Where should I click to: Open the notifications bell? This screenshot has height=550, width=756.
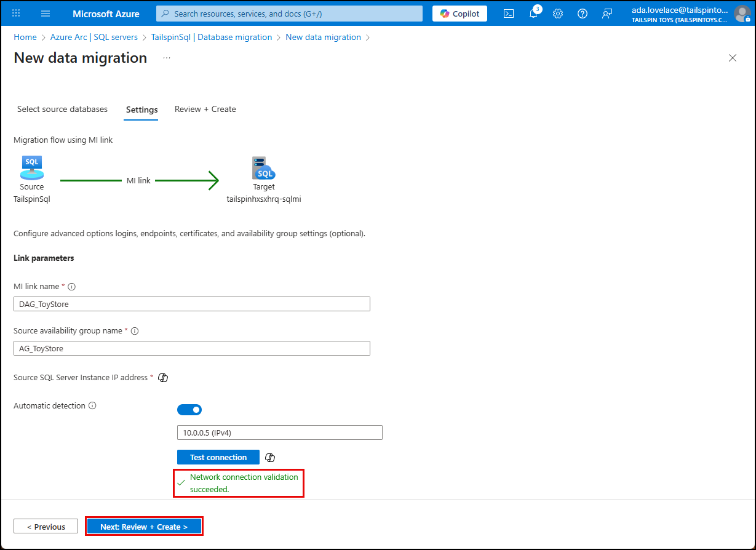tap(533, 14)
